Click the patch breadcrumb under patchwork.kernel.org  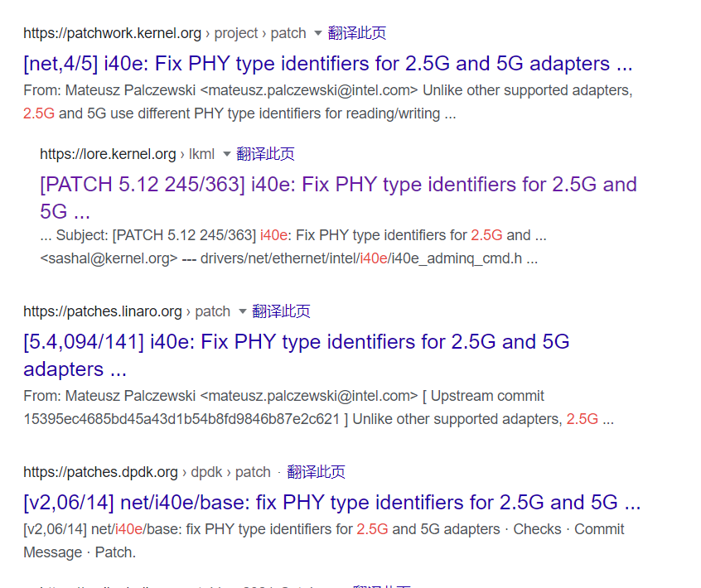(x=288, y=33)
